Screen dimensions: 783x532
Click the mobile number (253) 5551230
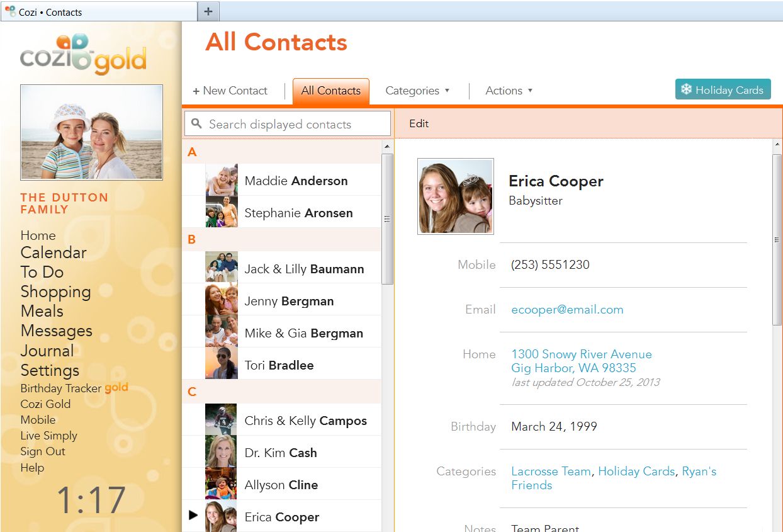(550, 265)
